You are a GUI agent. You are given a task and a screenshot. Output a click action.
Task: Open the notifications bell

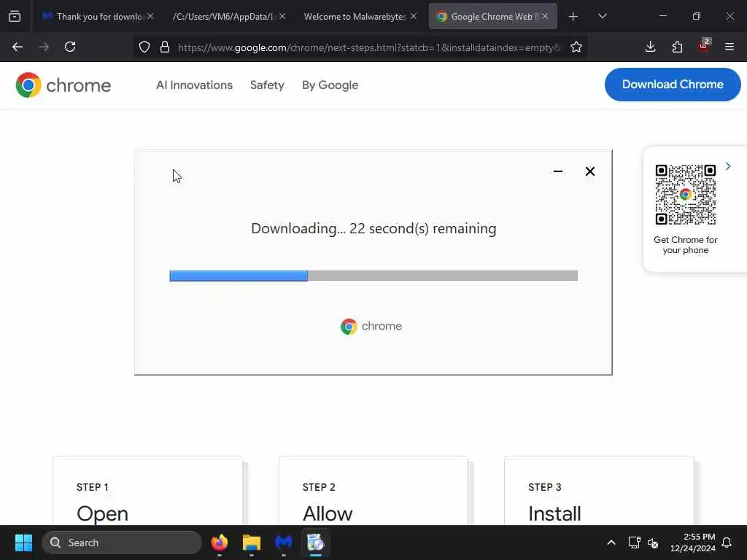[x=727, y=542]
